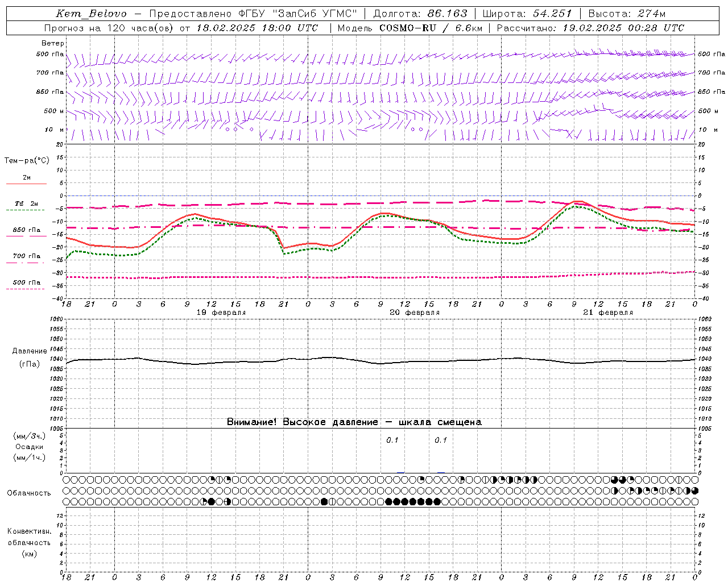
Task: Click left wind level label 500 м
Action: click(x=55, y=111)
